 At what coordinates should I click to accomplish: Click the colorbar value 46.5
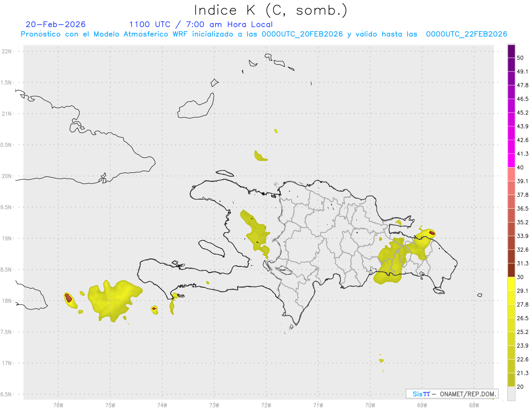(523, 99)
